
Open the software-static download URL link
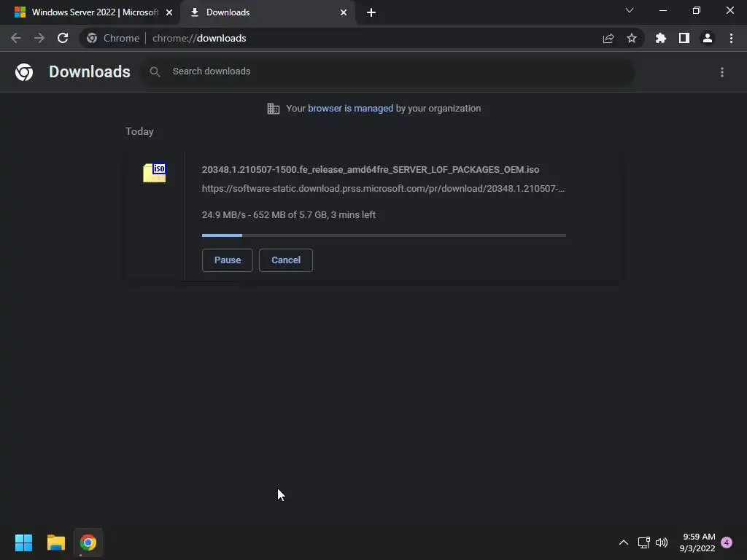pos(383,189)
